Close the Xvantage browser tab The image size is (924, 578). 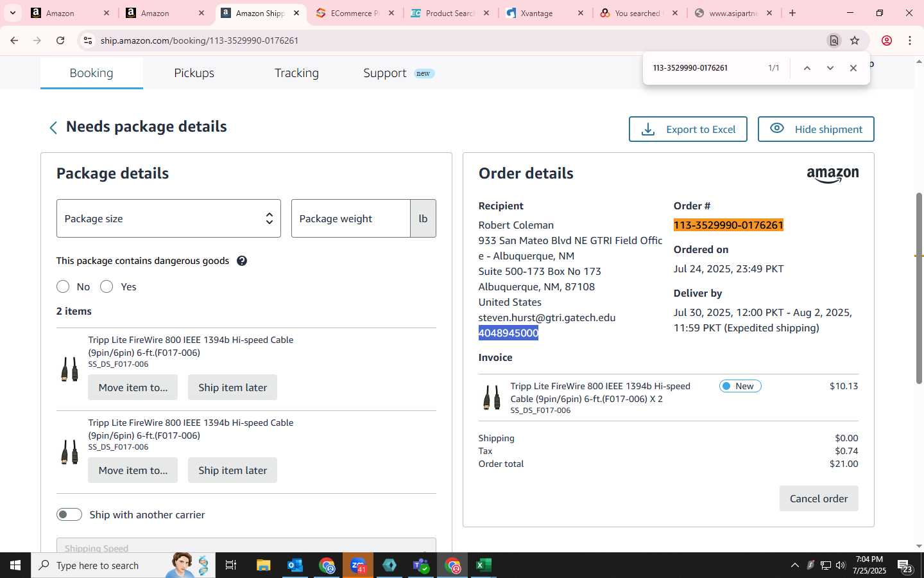pos(581,13)
